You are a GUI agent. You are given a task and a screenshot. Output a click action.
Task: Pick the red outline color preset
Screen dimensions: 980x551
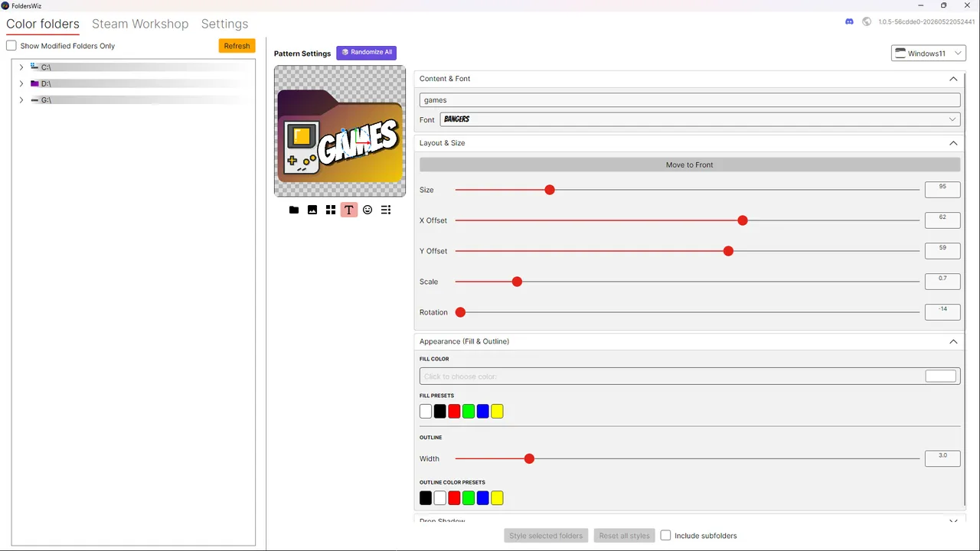[x=454, y=498]
